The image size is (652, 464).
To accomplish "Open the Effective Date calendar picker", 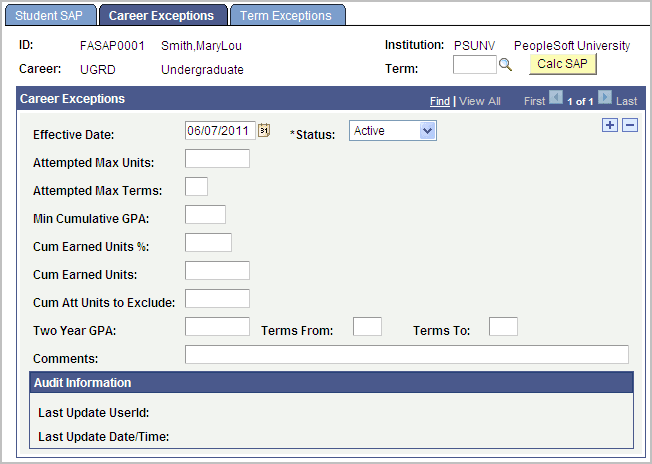I will 264,131.
